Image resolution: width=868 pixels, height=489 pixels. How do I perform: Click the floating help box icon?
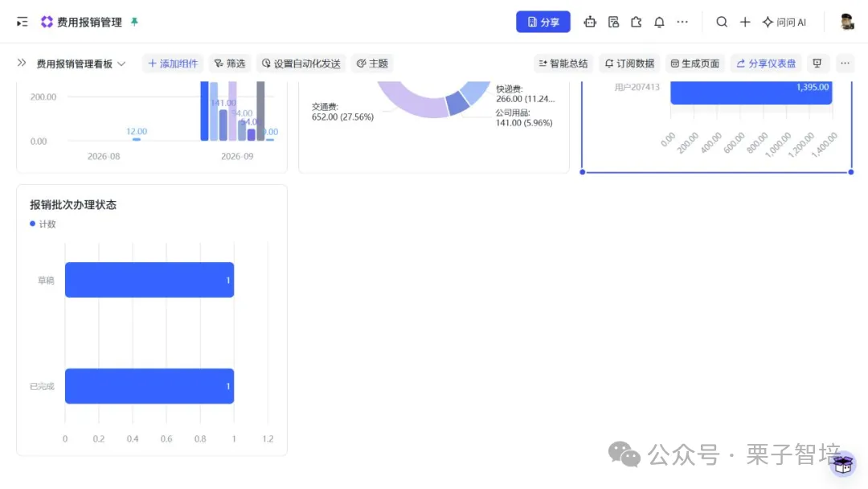pyautogui.click(x=842, y=465)
